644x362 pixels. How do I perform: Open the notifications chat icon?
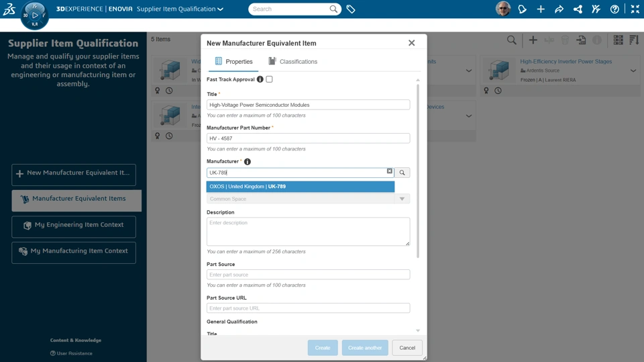pos(522,9)
